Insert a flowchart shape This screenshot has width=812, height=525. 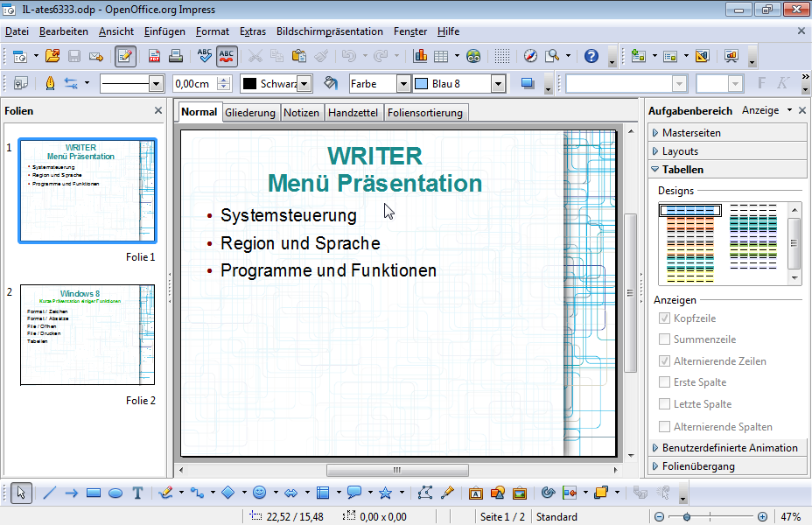point(323,493)
